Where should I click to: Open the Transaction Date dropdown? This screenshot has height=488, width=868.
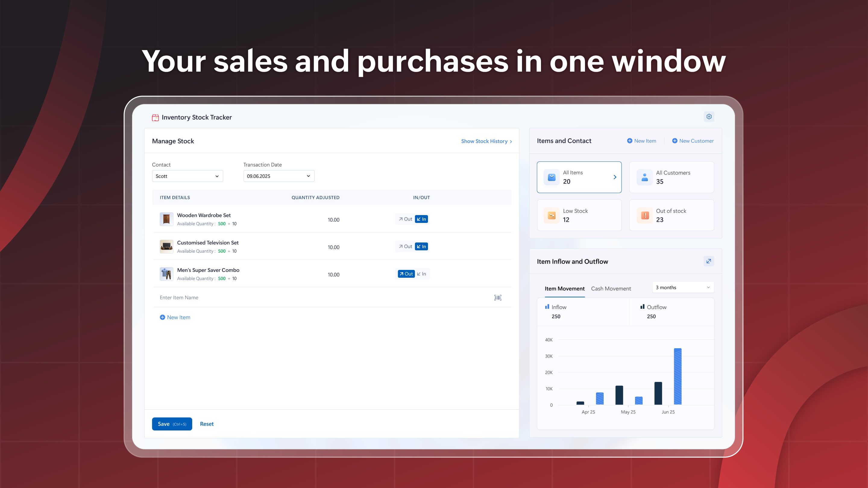(279, 176)
